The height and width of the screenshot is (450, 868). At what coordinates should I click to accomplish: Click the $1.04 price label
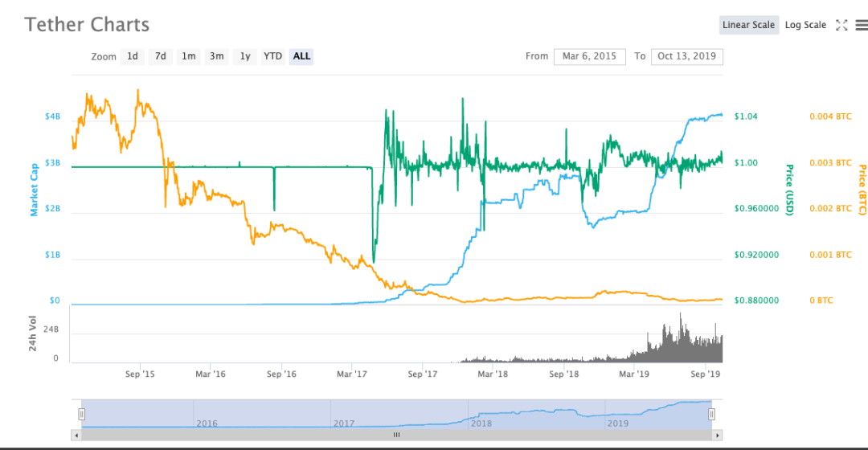[x=746, y=117]
